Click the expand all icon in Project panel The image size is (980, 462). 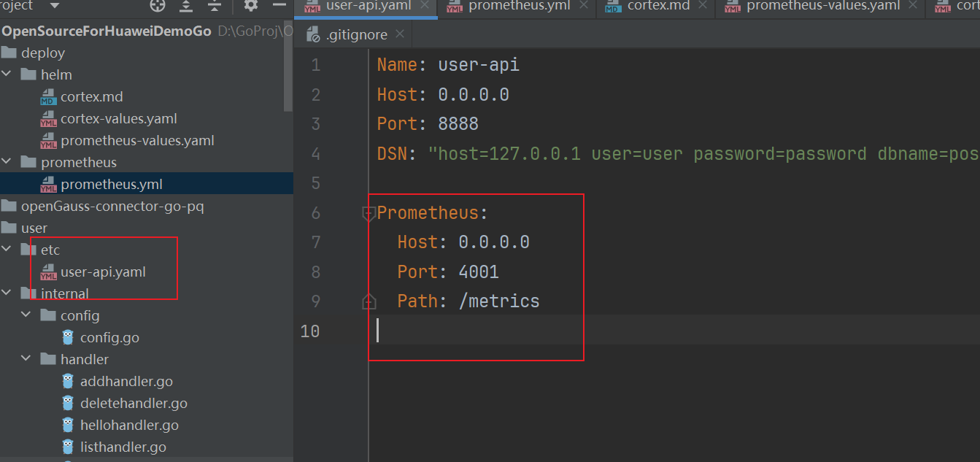[x=186, y=6]
